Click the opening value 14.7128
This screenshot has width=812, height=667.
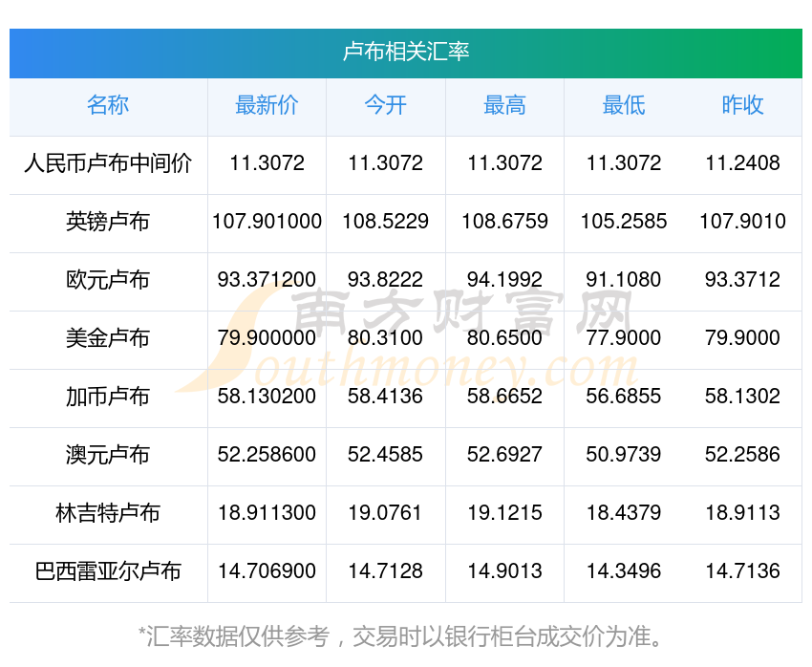pyautogui.click(x=385, y=571)
